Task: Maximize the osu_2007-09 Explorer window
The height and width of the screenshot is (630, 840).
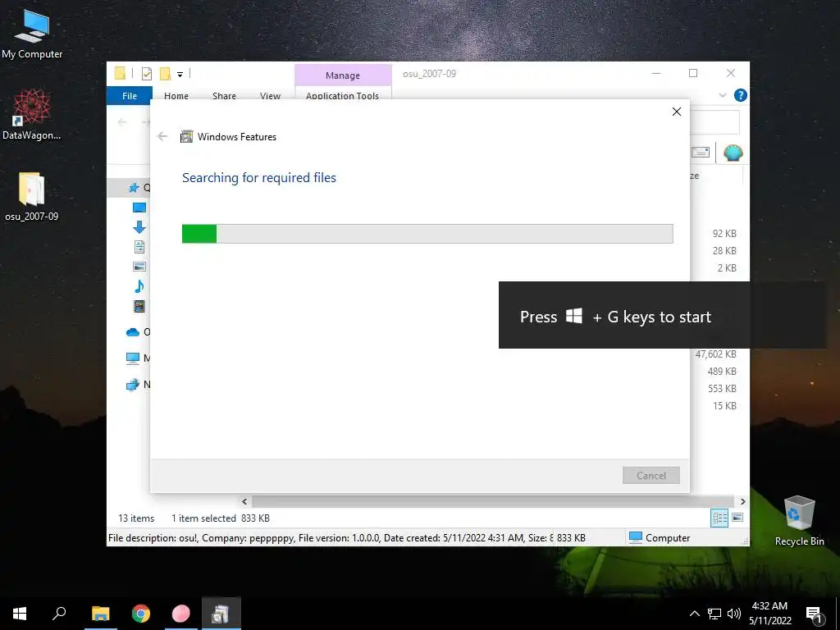Action: pyautogui.click(x=693, y=73)
